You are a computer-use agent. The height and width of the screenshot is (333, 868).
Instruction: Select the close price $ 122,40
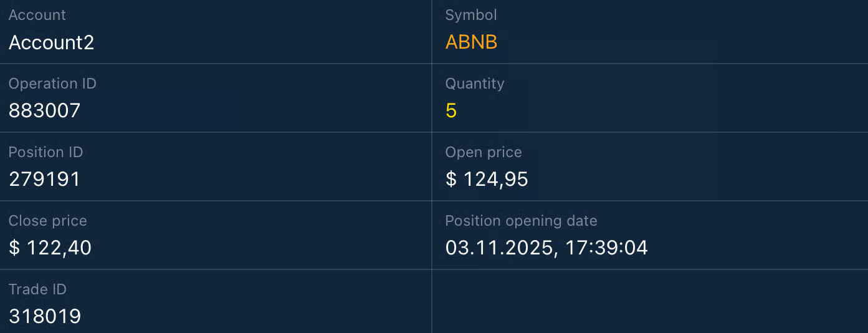coord(50,248)
